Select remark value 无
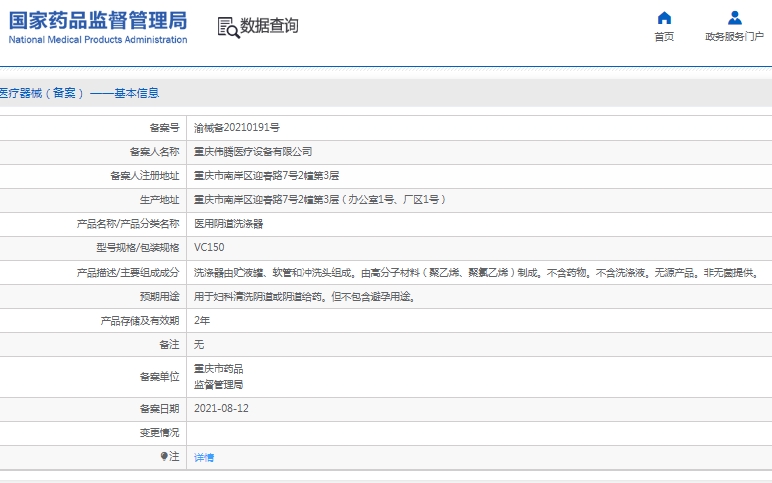 [x=199, y=345]
